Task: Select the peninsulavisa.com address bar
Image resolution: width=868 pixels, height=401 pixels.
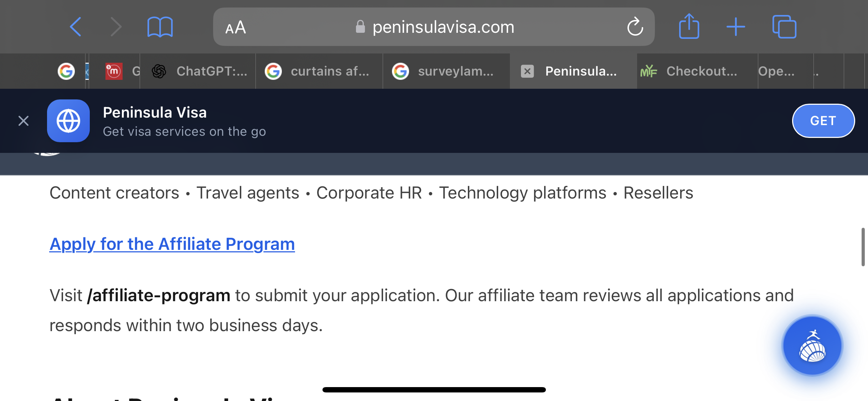Action: click(434, 27)
